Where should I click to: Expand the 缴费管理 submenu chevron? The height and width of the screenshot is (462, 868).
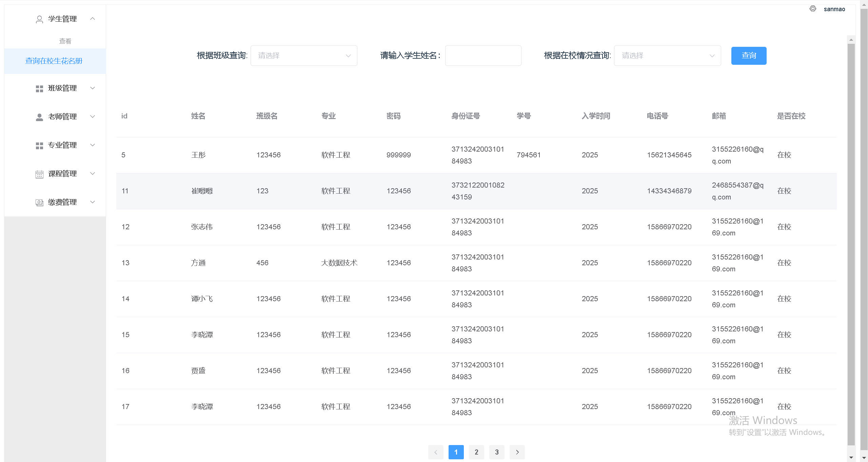coord(93,202)
